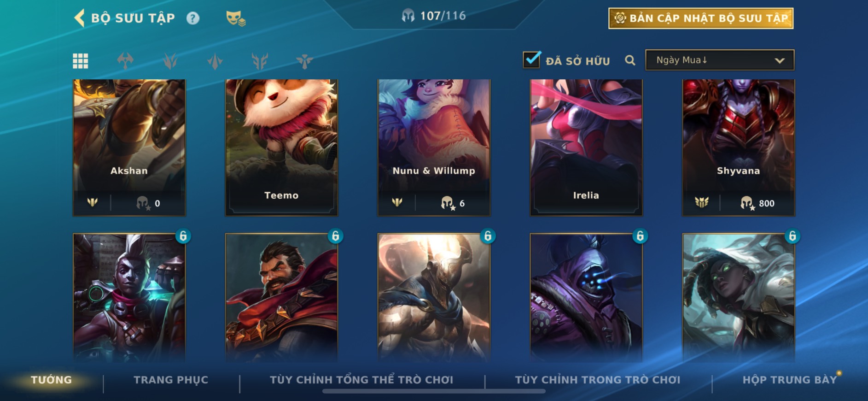This screenshot has width=868, height=401.
Task: Go back using the arrow beside BỘ SƯU TẬP
Action: (x=79, y=18)
